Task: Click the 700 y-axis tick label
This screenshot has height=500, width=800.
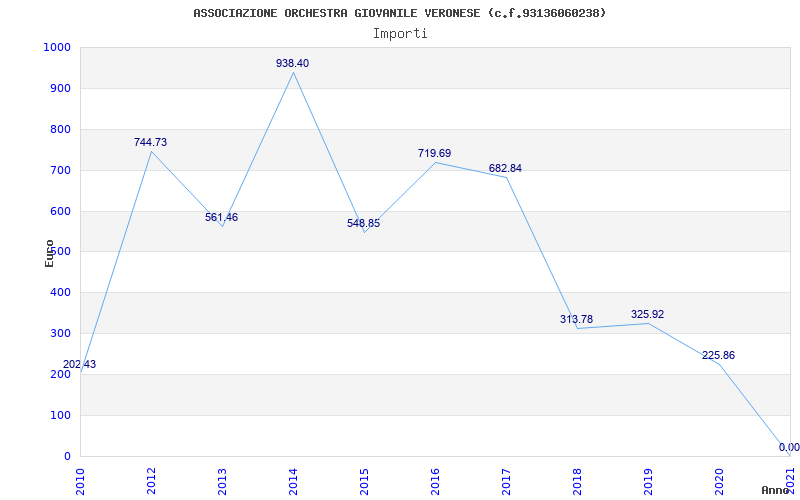Action: pyautogui.click(x=60, y=170)
